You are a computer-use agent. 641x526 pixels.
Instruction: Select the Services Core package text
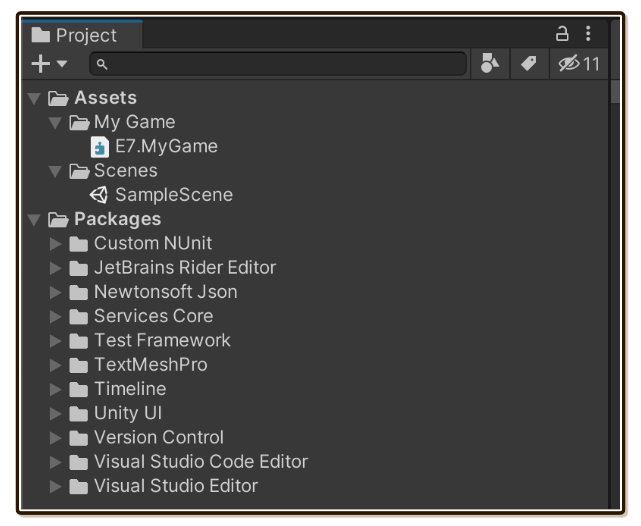click(153, 316)
